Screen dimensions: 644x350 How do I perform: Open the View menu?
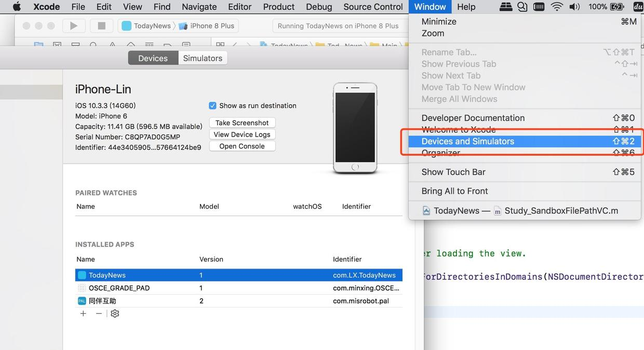132,7
